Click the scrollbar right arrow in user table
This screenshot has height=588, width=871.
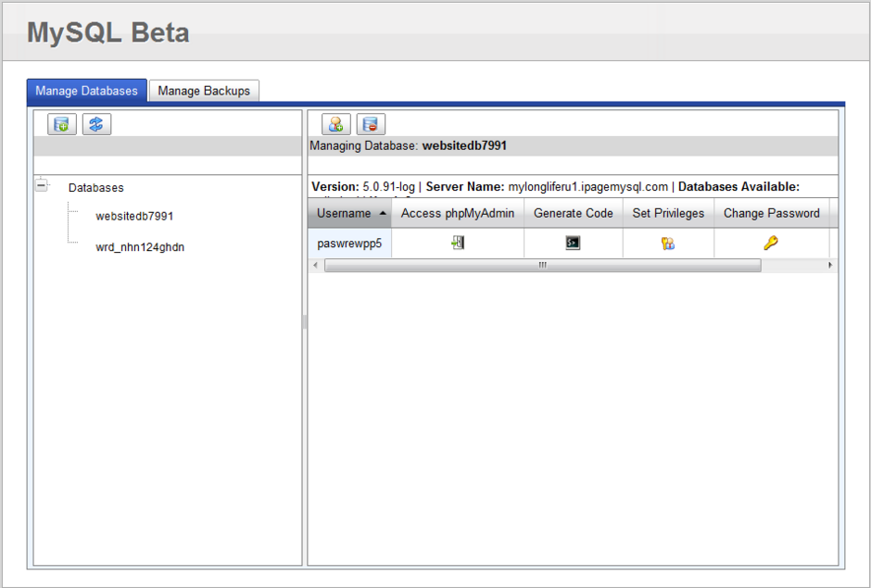click(830, 266)
